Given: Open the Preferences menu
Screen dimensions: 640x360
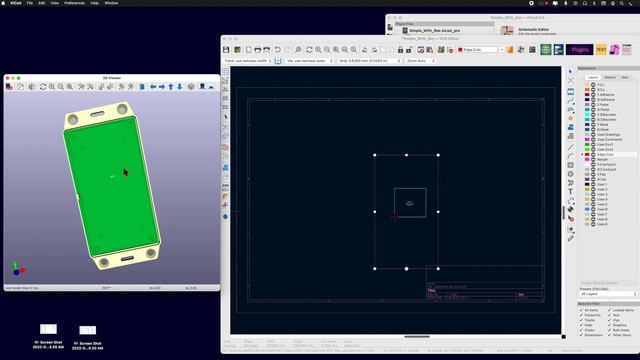Looking at the screenshot, I should [74, 3].
